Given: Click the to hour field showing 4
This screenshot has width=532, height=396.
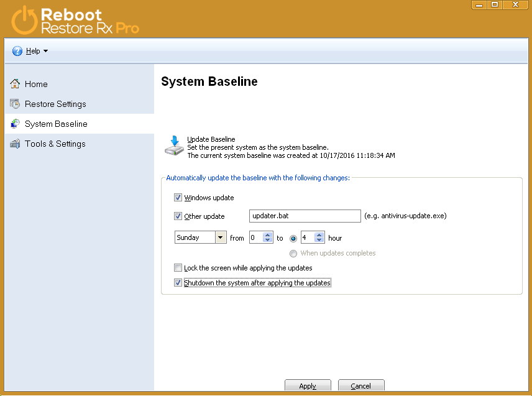Looking at the screenshot, I should click(x=308, y=237).
